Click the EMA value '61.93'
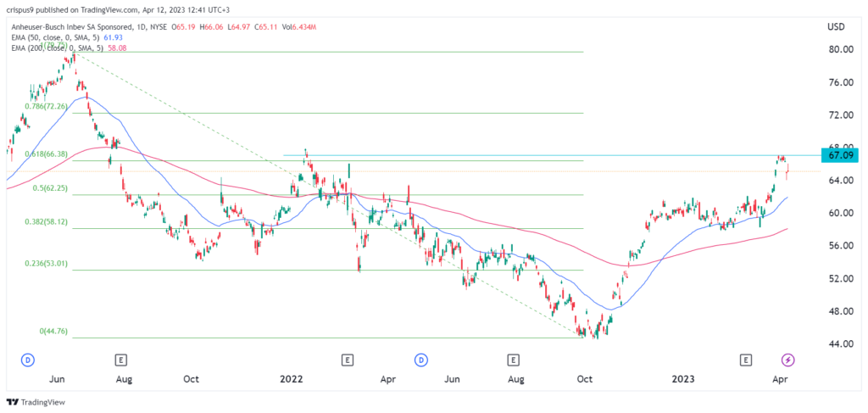The image size is (868, 413). pos(115,36)
